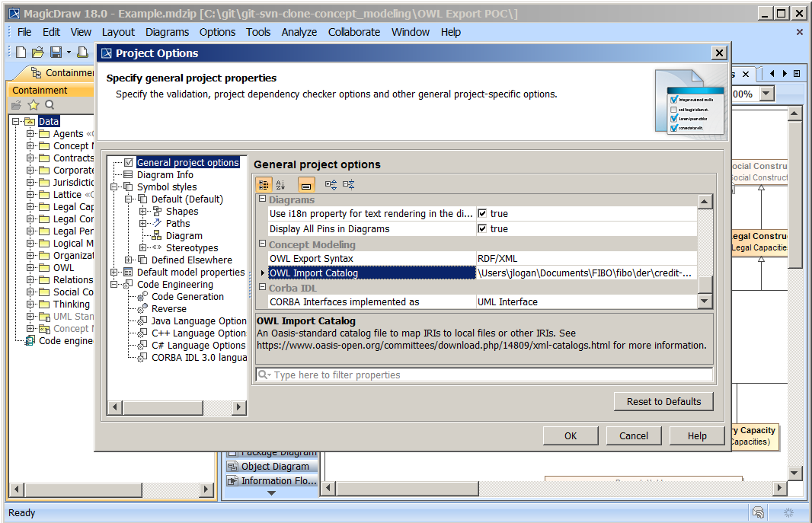Viewport: 812px width, 523px height.
Task: Open the zoom percentage dropdown
Action: tap(766, 94)
